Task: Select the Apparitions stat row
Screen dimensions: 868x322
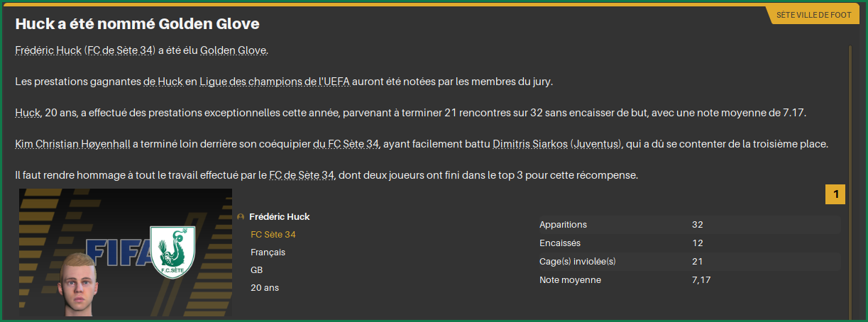Action: point(689,225)
